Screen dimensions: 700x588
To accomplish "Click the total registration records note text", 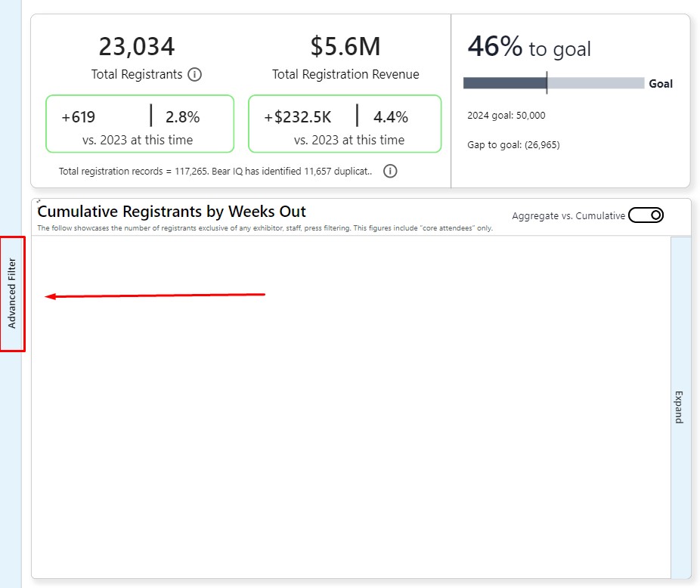I will click(x=215, y=172).
